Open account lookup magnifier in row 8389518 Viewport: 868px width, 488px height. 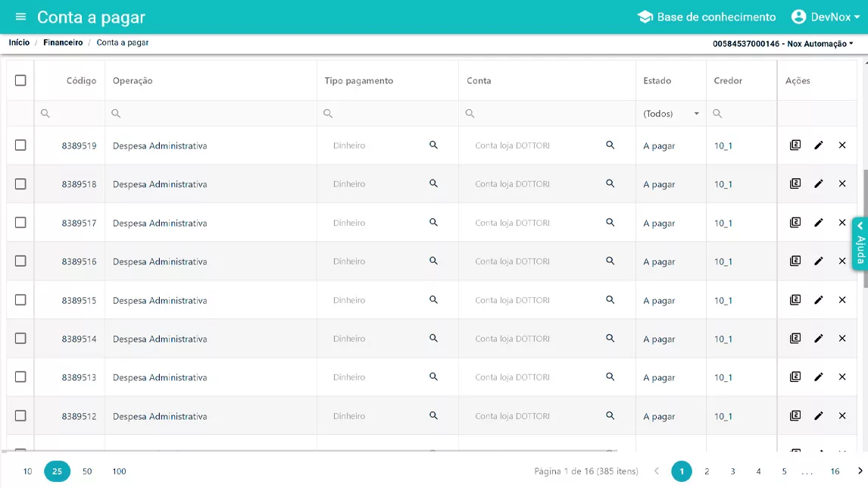[x=610, y=184]
